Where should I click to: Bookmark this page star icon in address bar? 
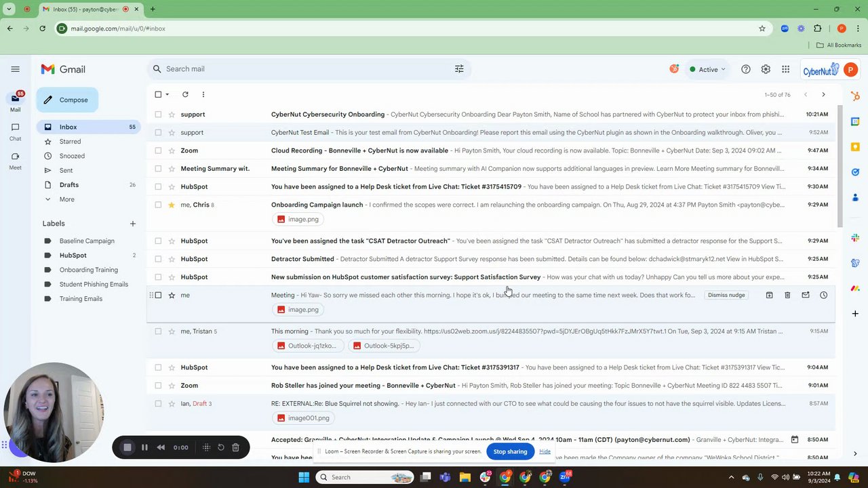click(762, 28)
